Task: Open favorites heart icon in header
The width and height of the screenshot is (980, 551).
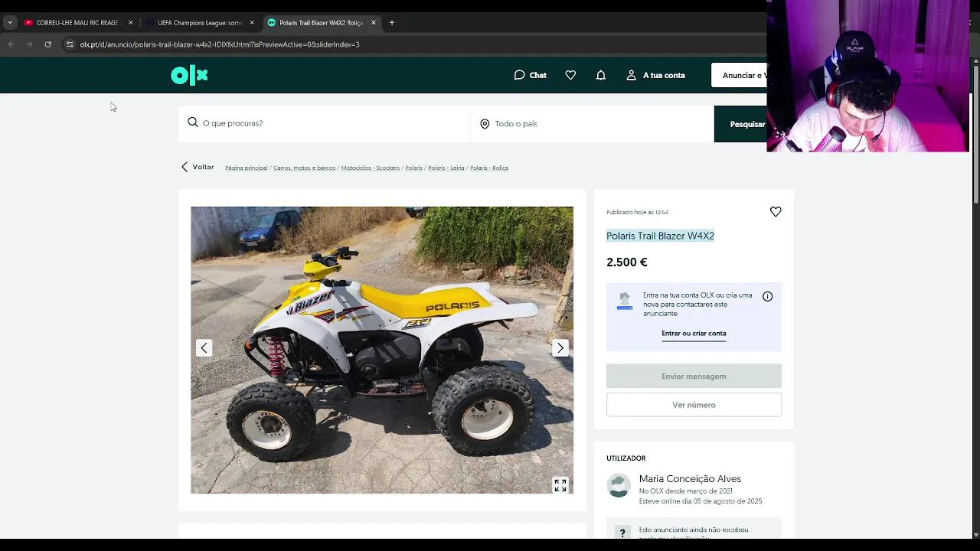Action: [570, 75]
